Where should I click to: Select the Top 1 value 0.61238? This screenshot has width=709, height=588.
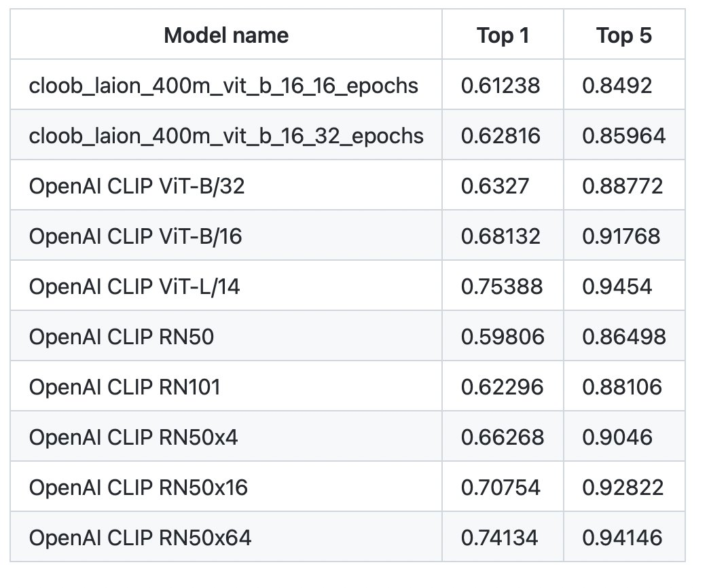(x=501, y=86)
